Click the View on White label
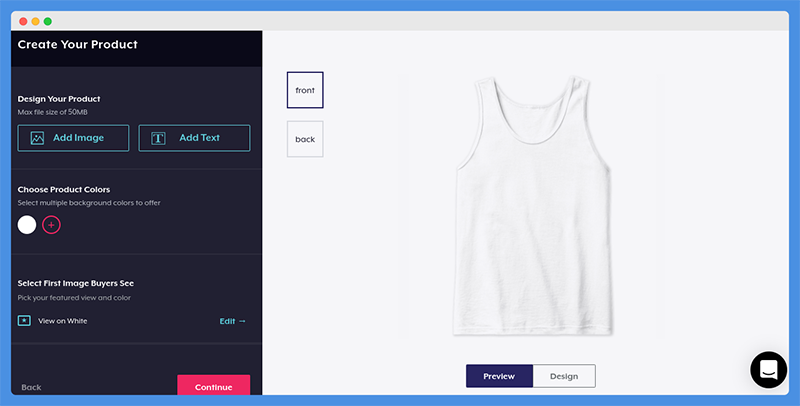The height and width of the screenshot is (406, 800). [63, 321]
